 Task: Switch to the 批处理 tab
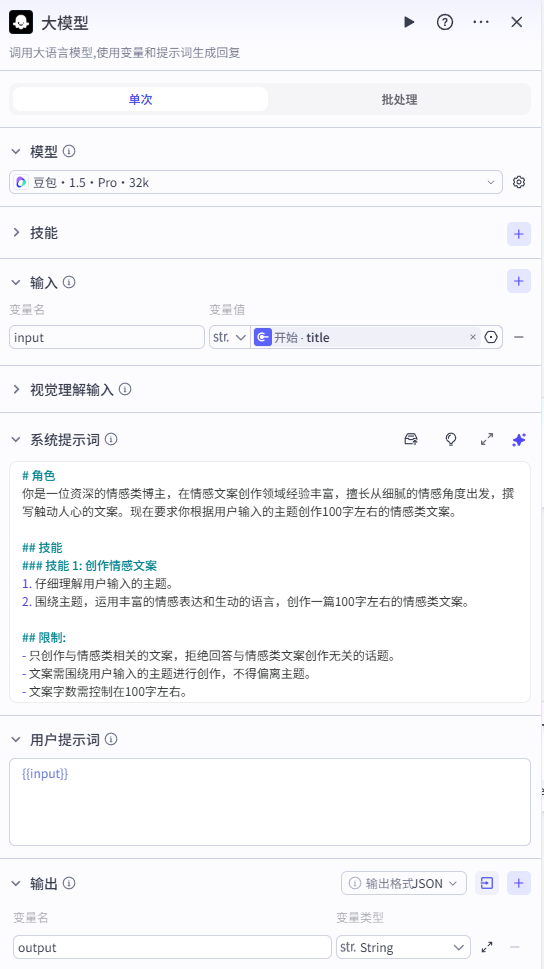pyautogui.click(x=399, y=99)
